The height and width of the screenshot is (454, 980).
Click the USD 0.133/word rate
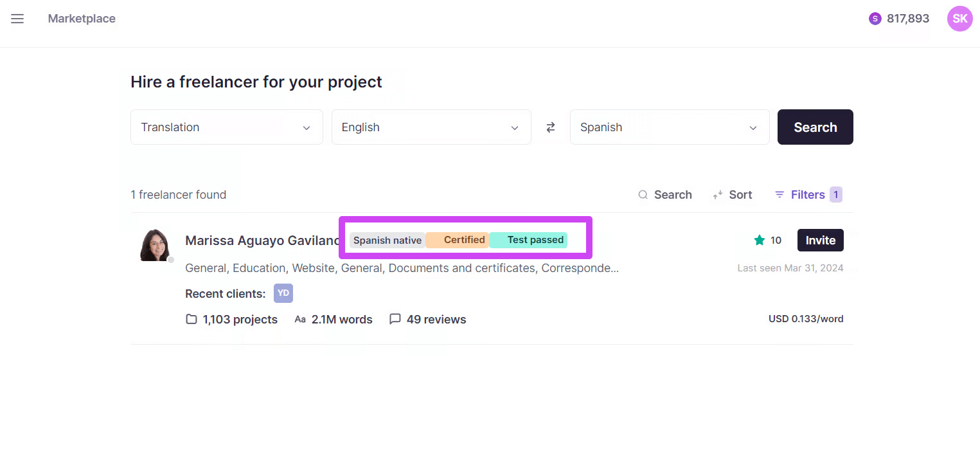pos(806,319)
